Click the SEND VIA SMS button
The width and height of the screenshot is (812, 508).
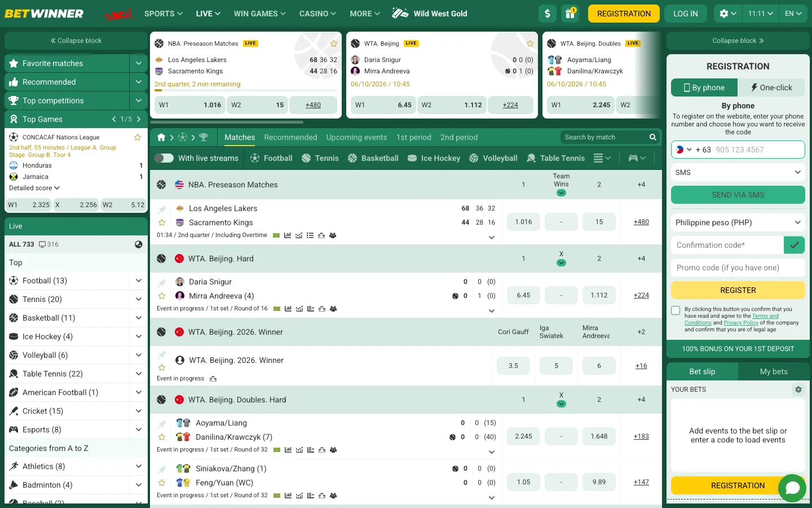click(x=738, y=195)
